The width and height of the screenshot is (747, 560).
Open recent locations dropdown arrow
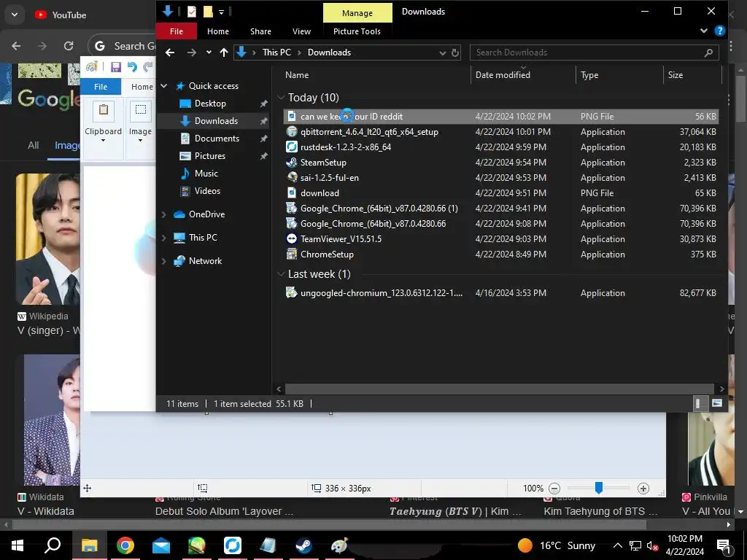point(209,52)
